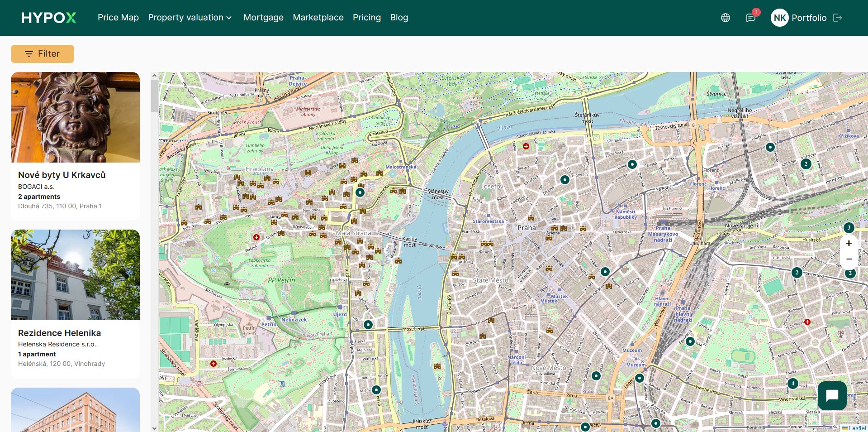The width and height of the screenshot is (868, 432).
Task: Open the language globe selector
Action: tap(725, 18)
